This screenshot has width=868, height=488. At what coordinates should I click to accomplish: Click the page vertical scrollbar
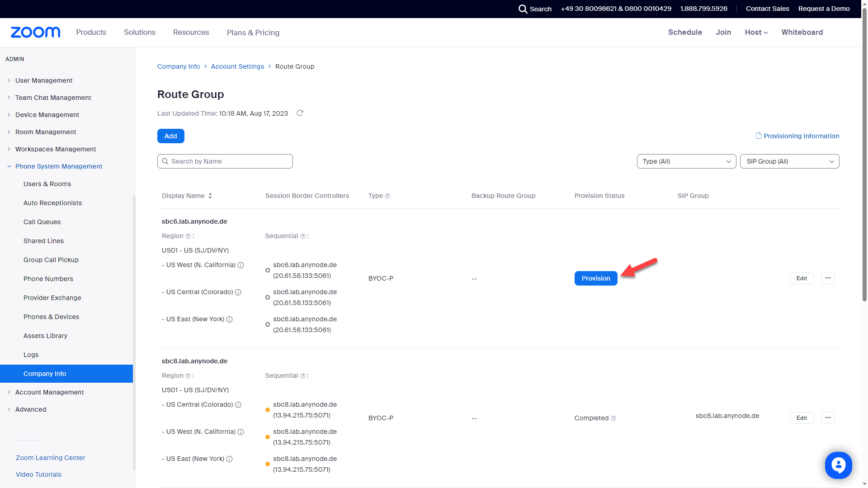pos(864,154)
